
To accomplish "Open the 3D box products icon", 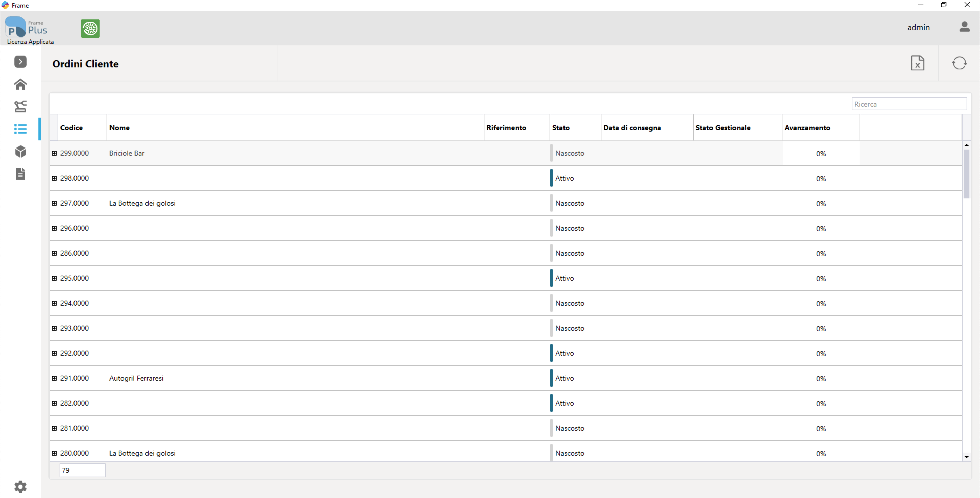I will click(x=20, y=152).
